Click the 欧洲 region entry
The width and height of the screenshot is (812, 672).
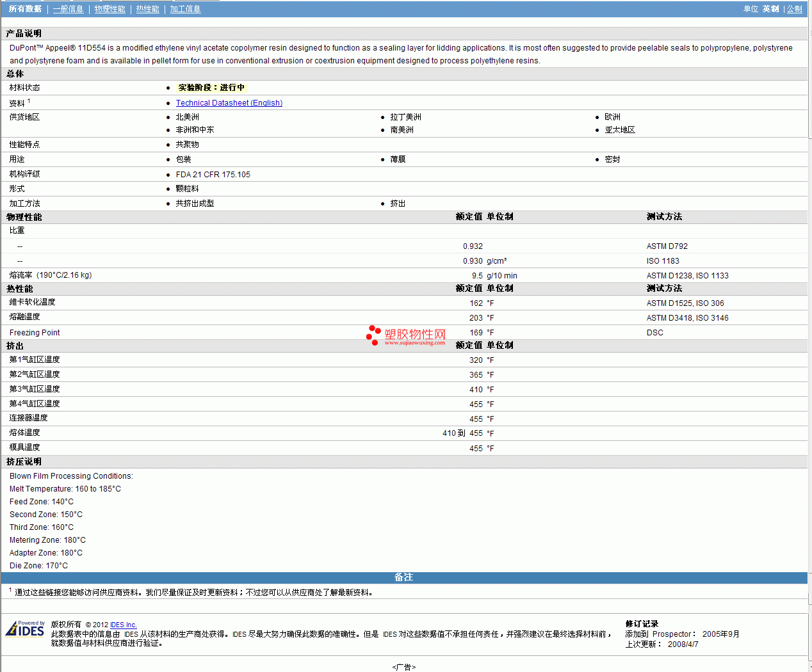pos(613,117)
